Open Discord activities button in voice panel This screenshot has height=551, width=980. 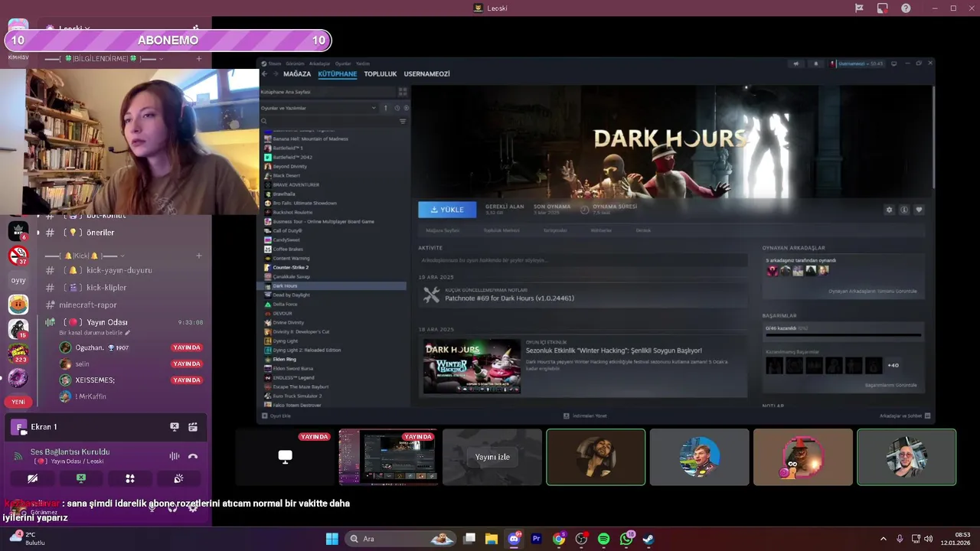pos(130,478)
